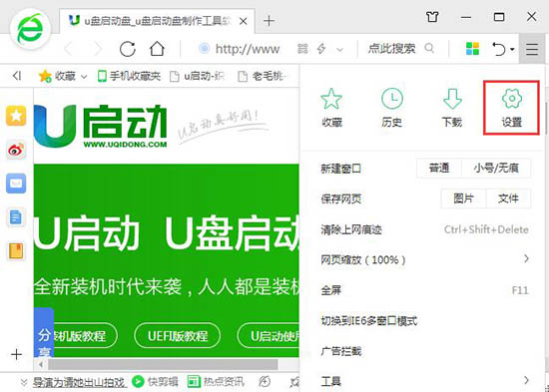Click the 点此搜索 search box

[x=392, y=49]
